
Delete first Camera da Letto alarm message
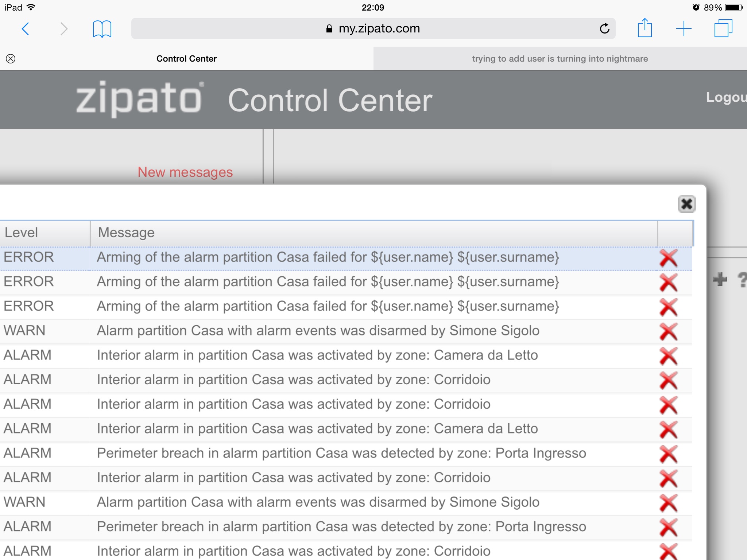point(668,356)
